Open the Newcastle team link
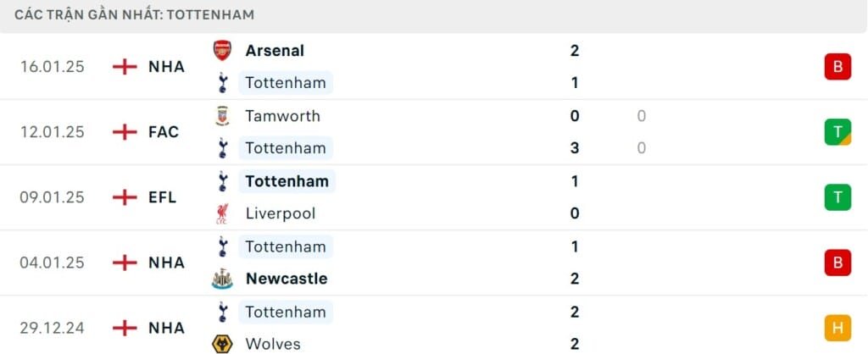Image resolution: width=868 pixels, height=354 pixels. pyautogui.click(x=286, y=279)
